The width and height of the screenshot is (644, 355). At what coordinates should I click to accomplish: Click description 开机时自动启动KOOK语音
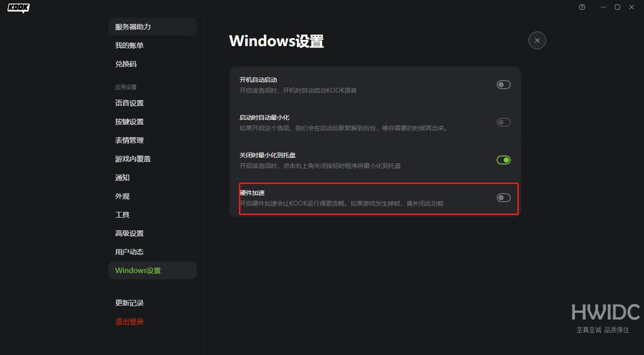point(298,90)
